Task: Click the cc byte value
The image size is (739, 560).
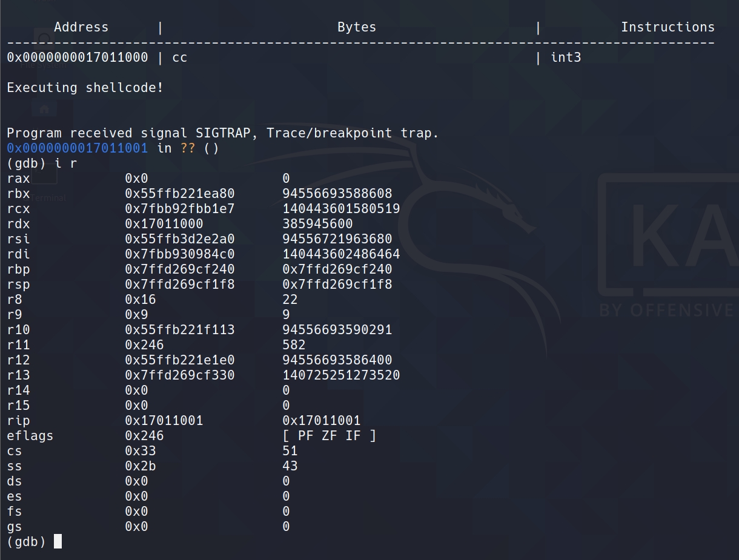Action: click(x=180, y=58)
